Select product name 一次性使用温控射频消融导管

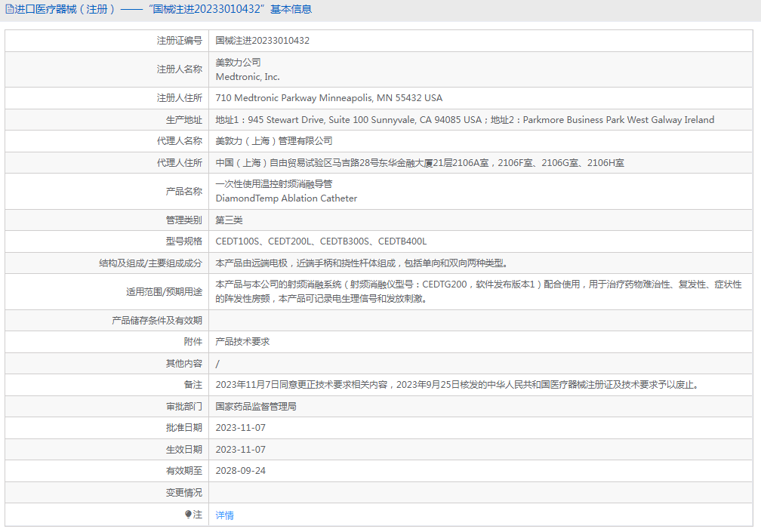[x=274, y=184]
